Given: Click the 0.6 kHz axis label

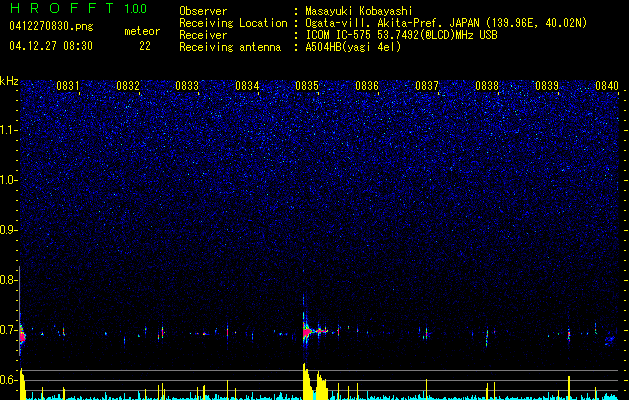Looking at the screenshot, I should coord(7,380).
